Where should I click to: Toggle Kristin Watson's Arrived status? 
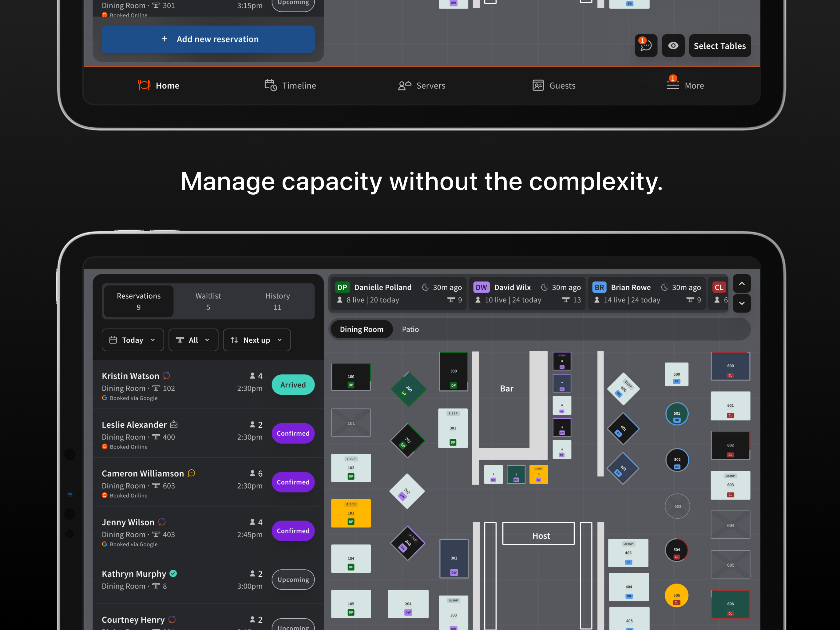click(x=292, y=385)
